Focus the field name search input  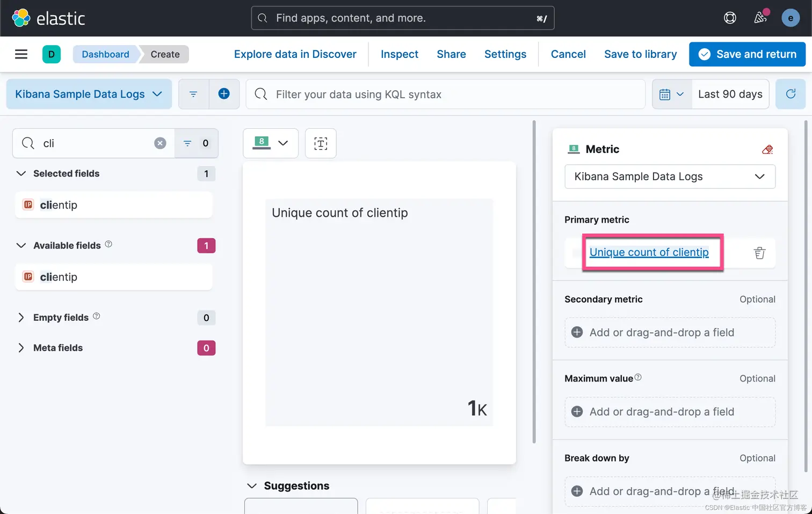coord(94,143)
